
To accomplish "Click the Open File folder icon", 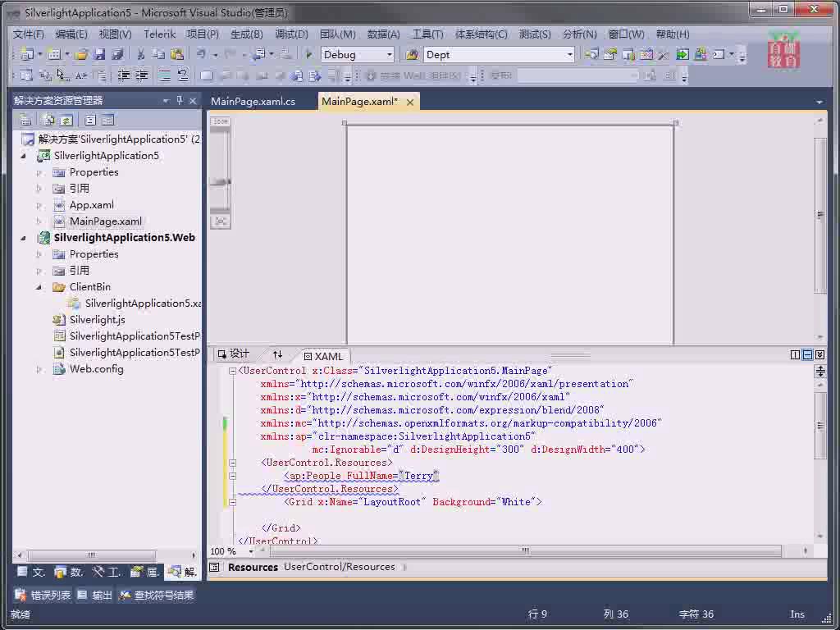I will coord(81,54).
